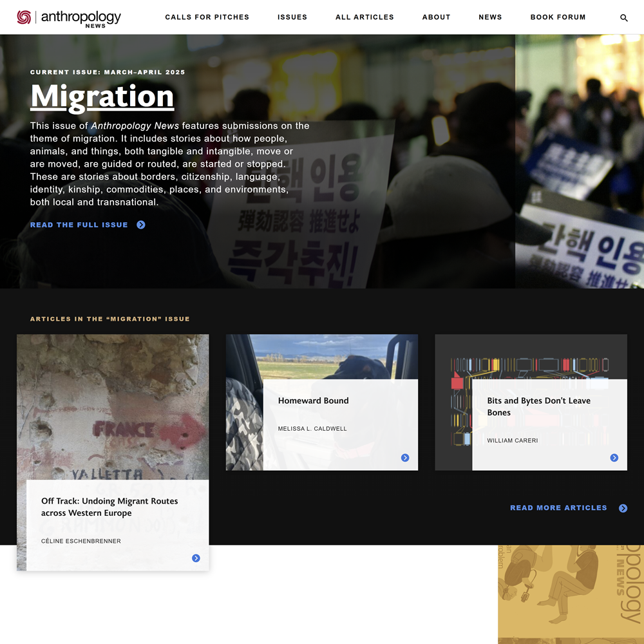Click the arrow icon beside READ THE FULL ISSUE

pyautogui.click(x=140, y=225)
